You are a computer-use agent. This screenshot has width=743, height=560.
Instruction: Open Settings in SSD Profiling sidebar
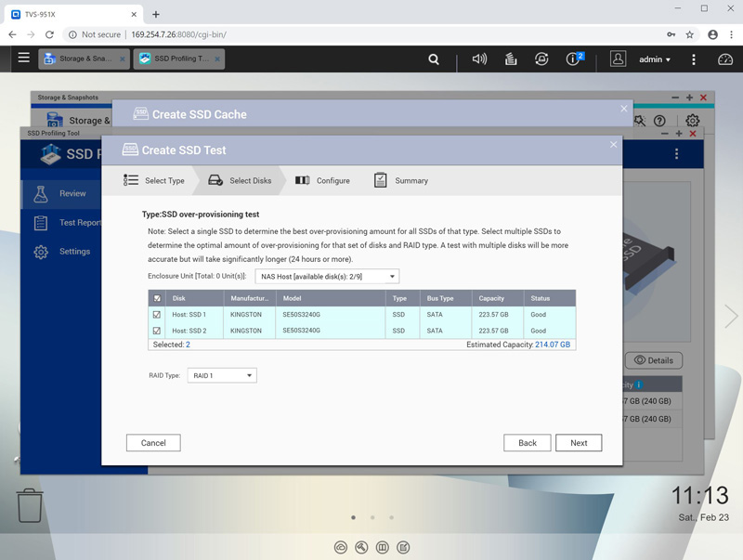(x=61, y=252)
